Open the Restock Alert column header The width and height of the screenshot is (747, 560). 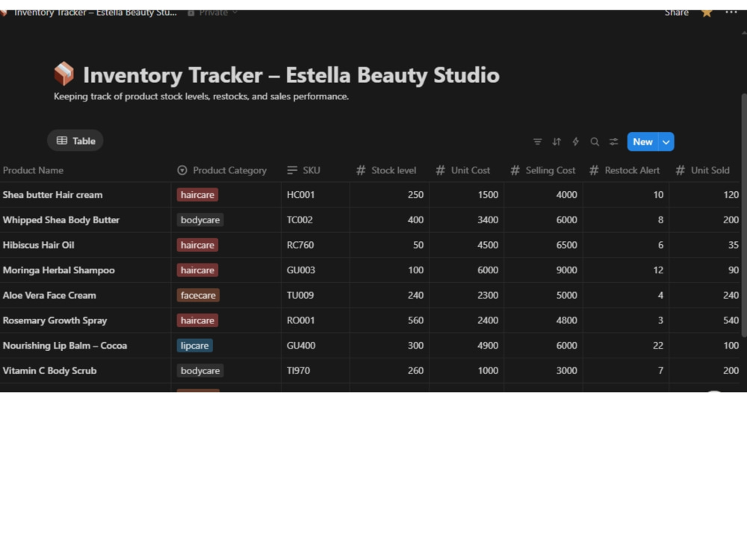[x=626, y=170]
